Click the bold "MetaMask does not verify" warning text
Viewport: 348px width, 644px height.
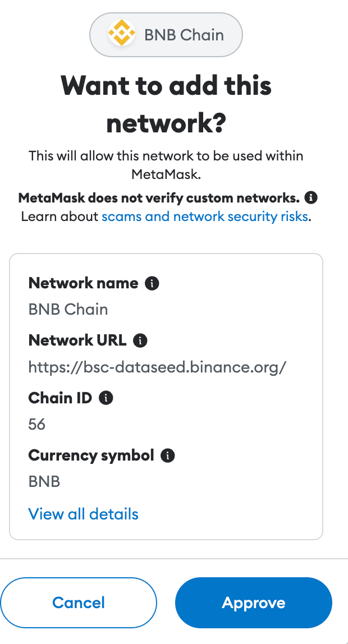click(159, 198)
